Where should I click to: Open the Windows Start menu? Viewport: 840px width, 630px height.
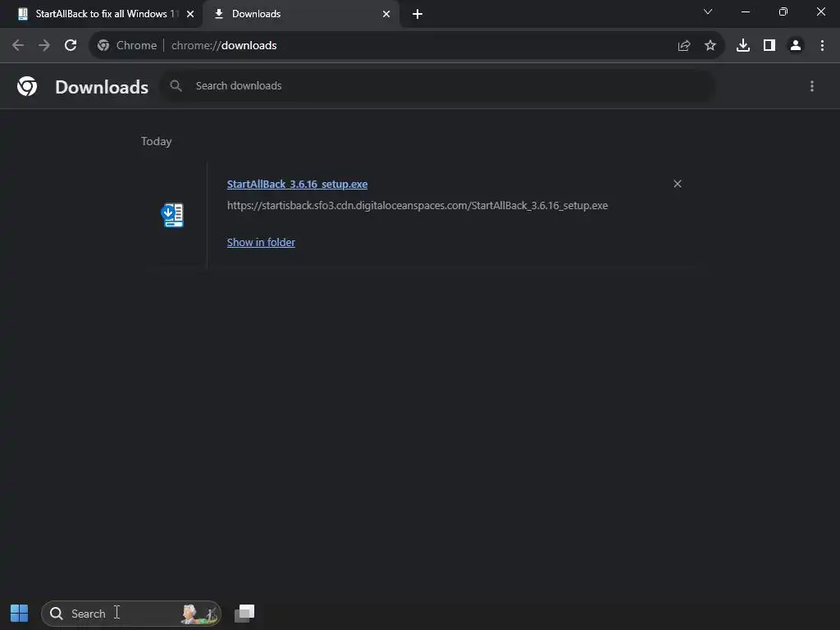[20, 614]
